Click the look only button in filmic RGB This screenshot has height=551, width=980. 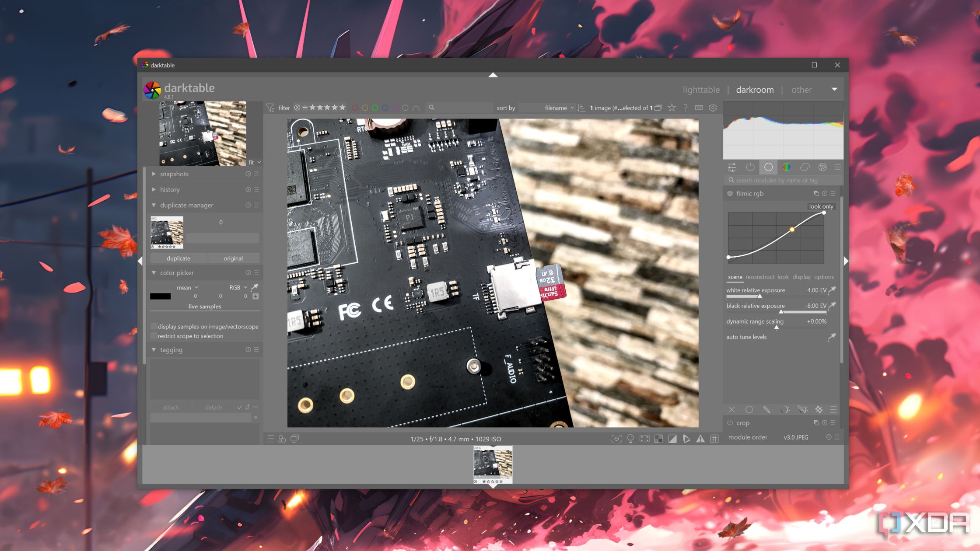point(820,206)
